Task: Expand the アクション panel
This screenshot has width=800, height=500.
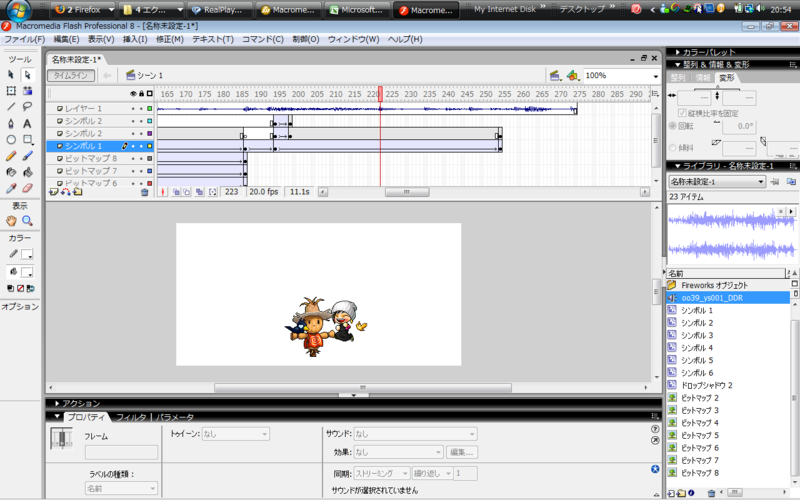Action: (57, 403)
